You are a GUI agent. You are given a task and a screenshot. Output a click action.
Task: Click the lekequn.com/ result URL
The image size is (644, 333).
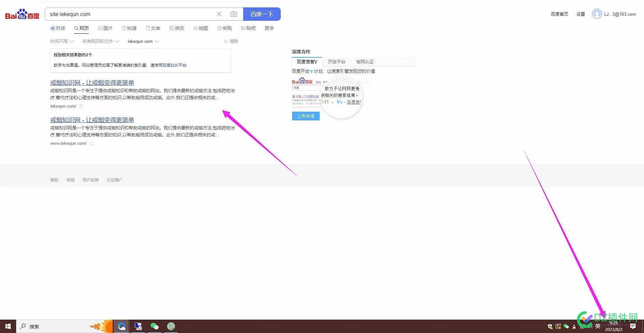(x=63, y=106)
